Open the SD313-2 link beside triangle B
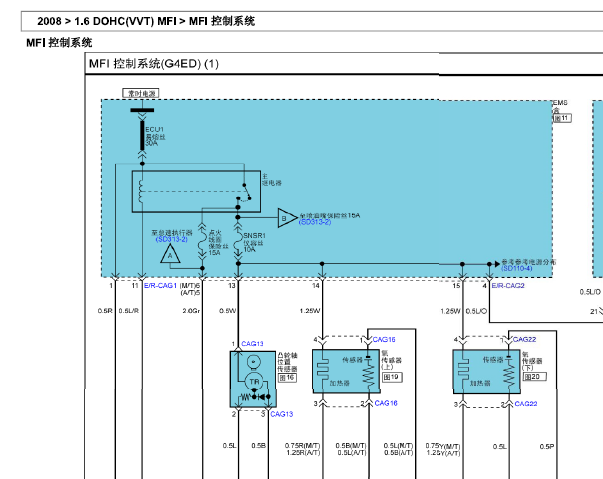Screen dimensions: 603x479 tap(315, 222)
